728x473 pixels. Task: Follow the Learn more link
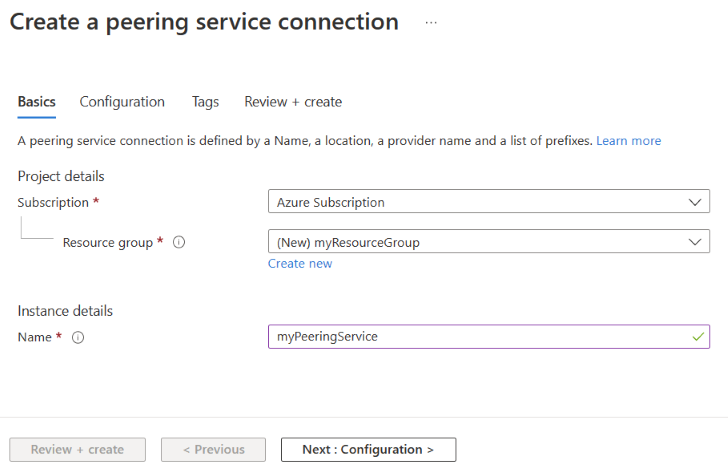(628, 141)
